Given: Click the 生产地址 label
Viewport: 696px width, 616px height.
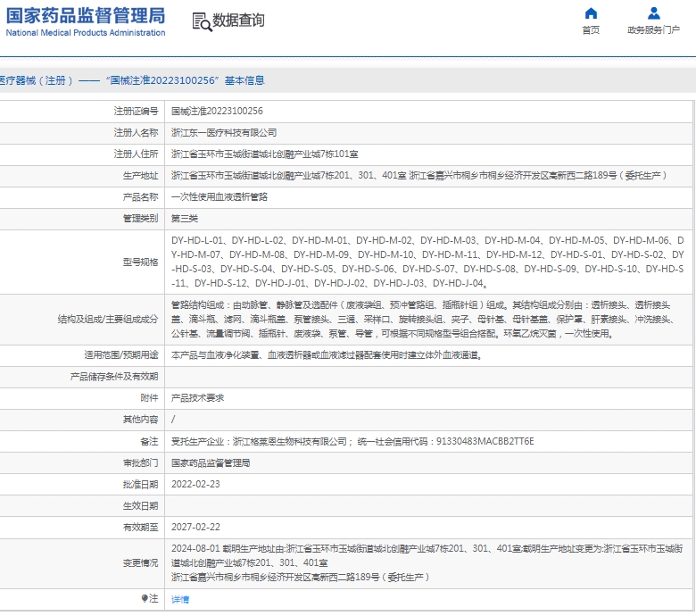Looking at the screenshot, I should 140,176.
